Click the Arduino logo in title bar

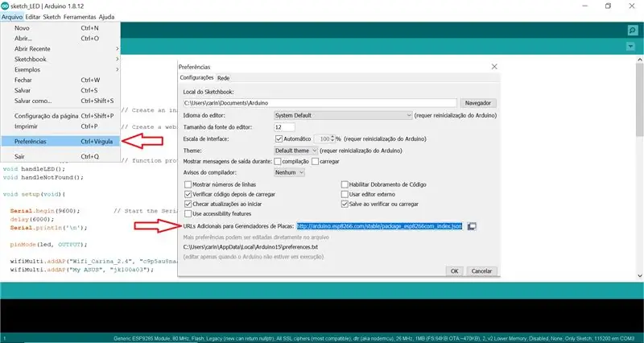[x=5, y=6]
